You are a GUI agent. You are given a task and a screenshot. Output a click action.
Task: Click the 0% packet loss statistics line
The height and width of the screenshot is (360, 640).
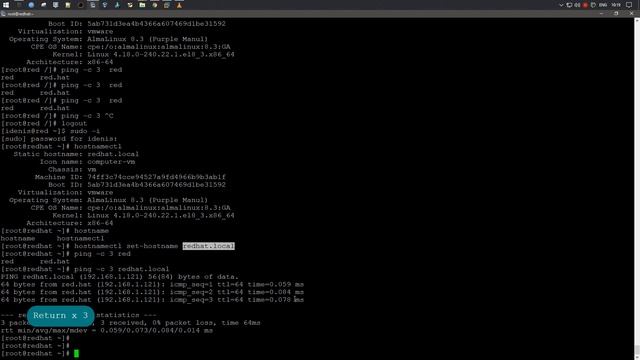[x=131, y=323]
